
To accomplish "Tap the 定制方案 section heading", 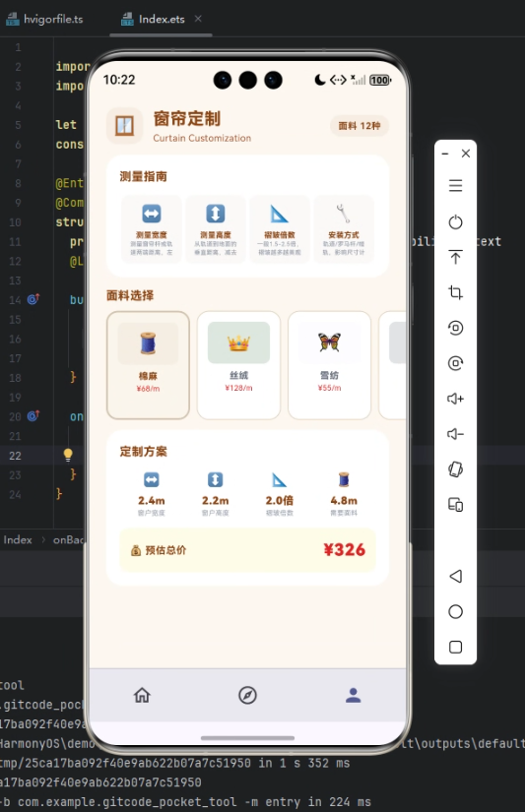I will pos(144,452).
